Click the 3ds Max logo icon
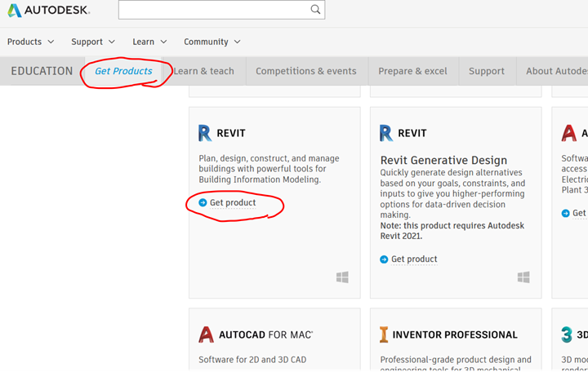588x372 pixels. 567,334
